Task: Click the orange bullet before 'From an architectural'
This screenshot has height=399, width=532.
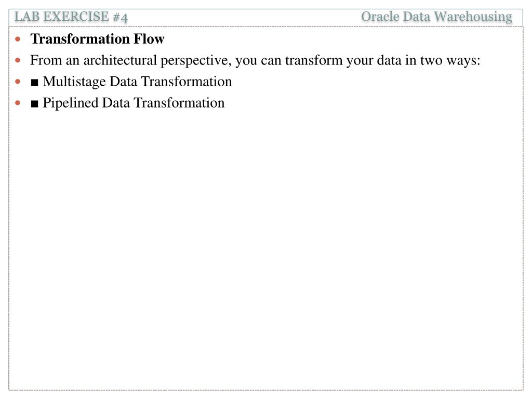Action: pos(18,61)
